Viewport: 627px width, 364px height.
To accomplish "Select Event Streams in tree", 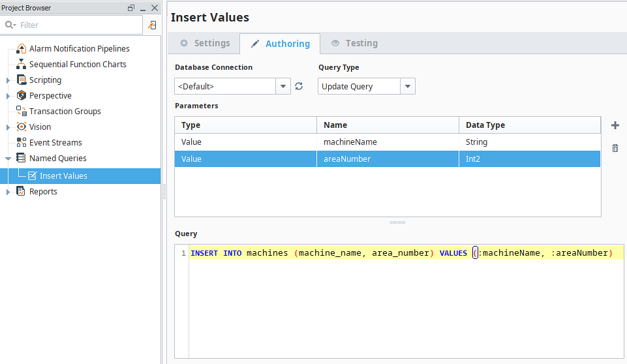I will pos(55,142).
